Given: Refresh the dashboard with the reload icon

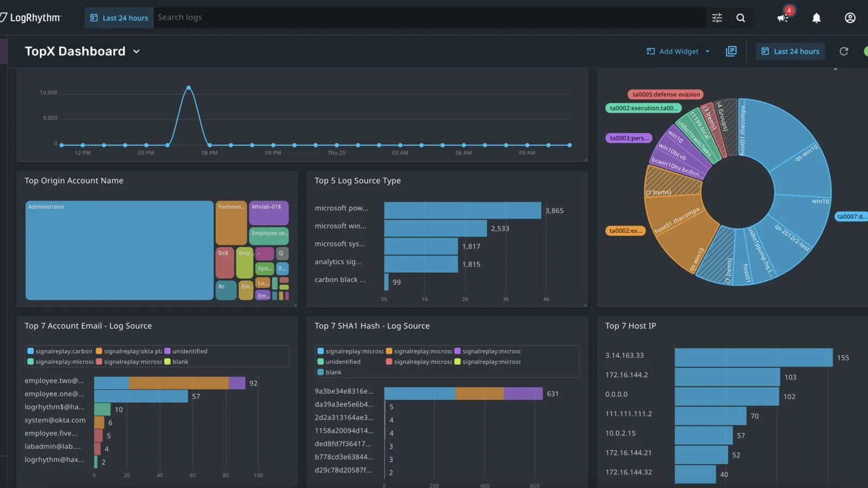Looking at the screenshot, I should point(844,51).
